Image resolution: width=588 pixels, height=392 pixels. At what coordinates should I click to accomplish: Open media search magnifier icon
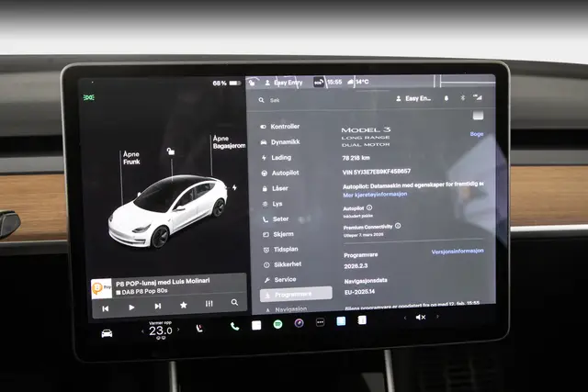234,302
